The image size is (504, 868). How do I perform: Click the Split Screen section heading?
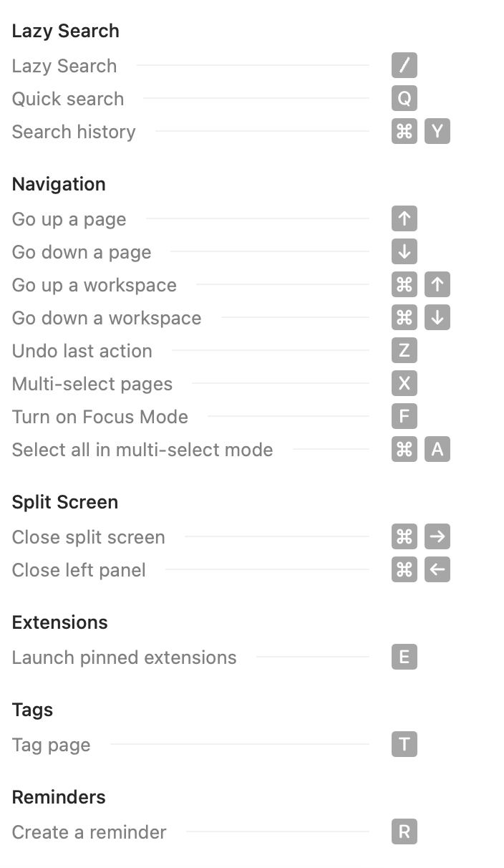[x=65, y=502]
